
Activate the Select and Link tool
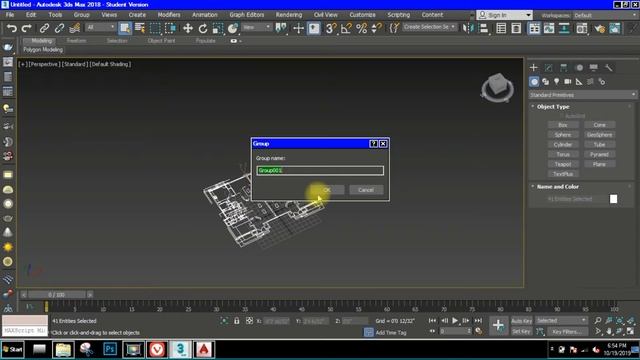(44, 28)
